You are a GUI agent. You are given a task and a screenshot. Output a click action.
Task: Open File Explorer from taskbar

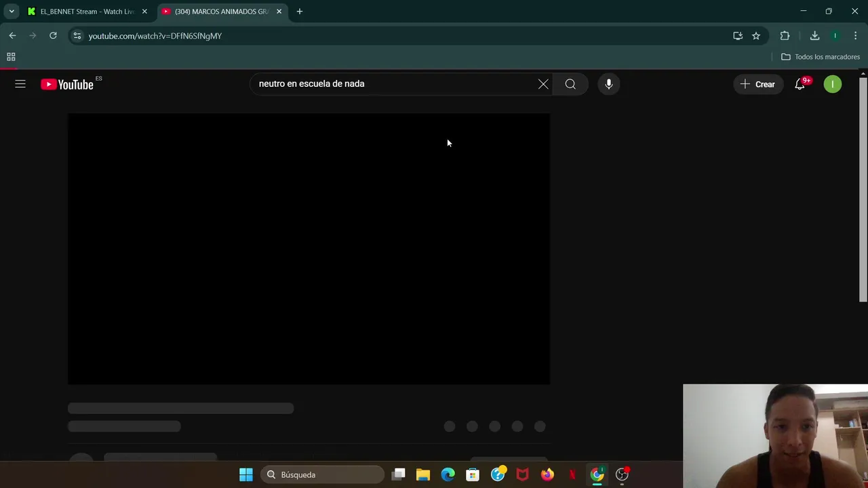[x=423, y=474]
